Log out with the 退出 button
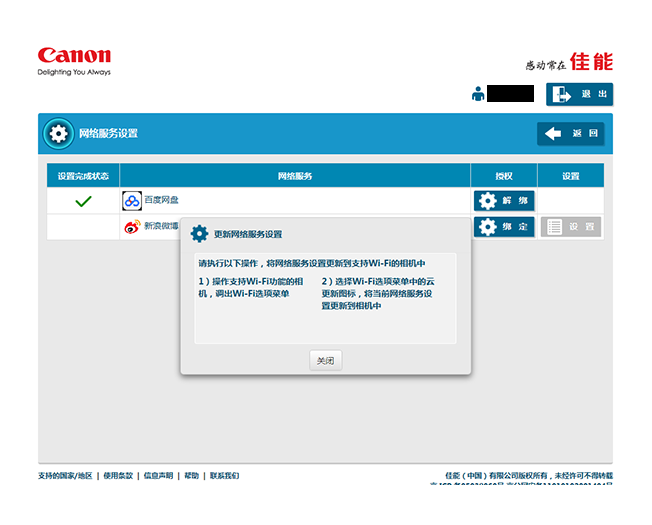652x525 pixels. pyautogui.click(x=579, y=94)
